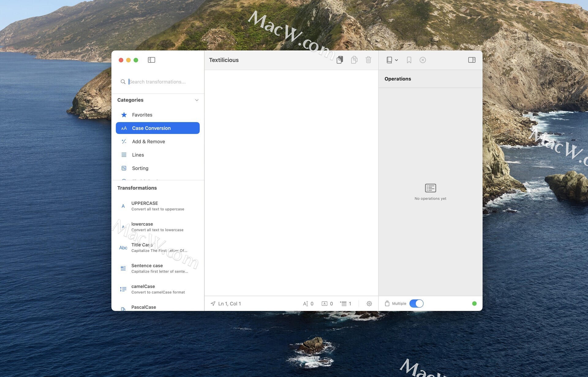
Task: Select the Add & Remove category
Action: point(149,141)
